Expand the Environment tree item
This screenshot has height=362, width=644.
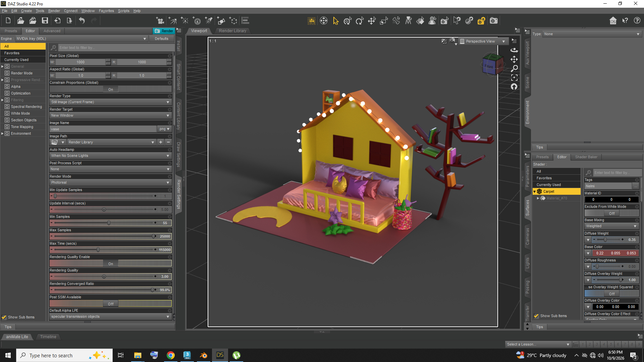pyautogui.click(x=2, y=133)
